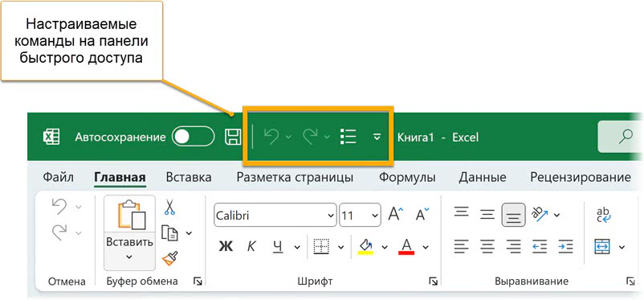The image size is (644, 300).
Task: Apply underline Ч formatting
Action: click(x=278, y=246)
